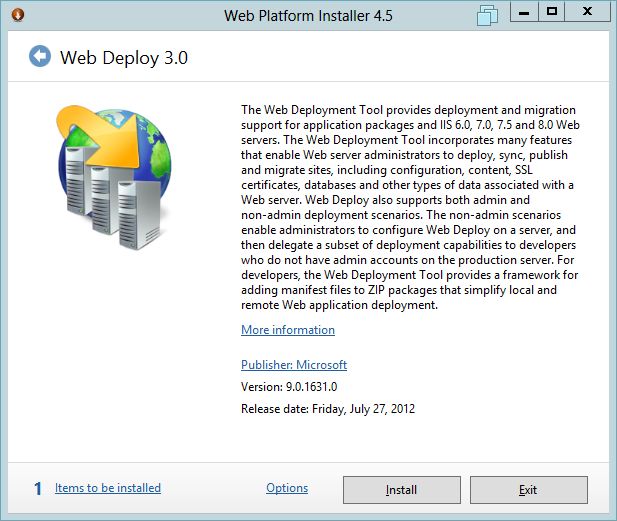
Task: Click the Release date: Friday, July 27, 2012 text
Action: pos(328,409)
